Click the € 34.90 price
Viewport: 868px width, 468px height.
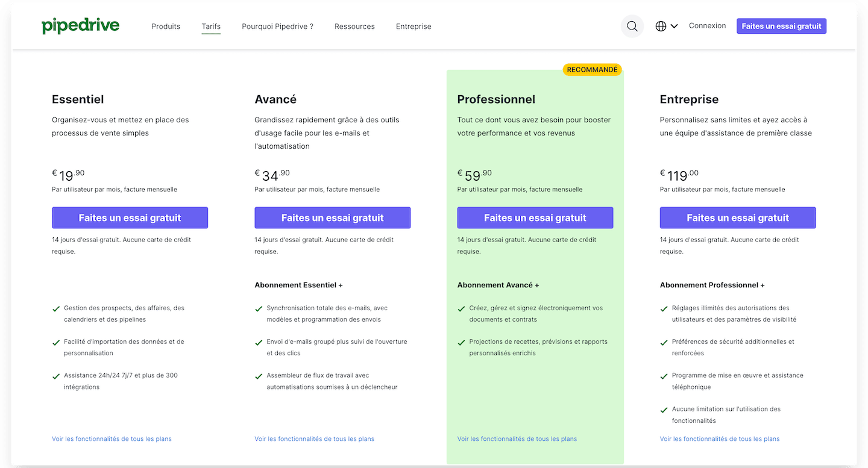(x=272, y=175)
